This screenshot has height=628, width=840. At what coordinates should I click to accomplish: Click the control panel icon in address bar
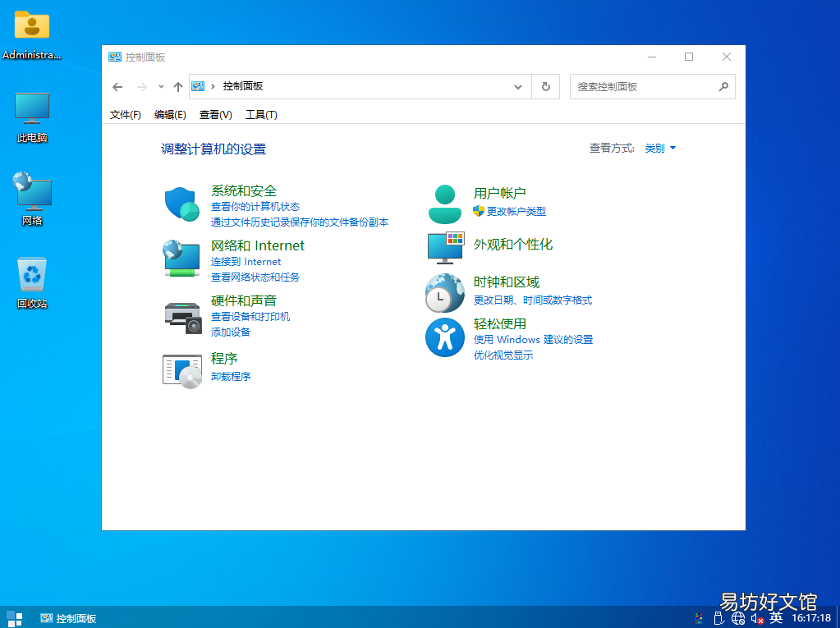(x=198, y=86)
